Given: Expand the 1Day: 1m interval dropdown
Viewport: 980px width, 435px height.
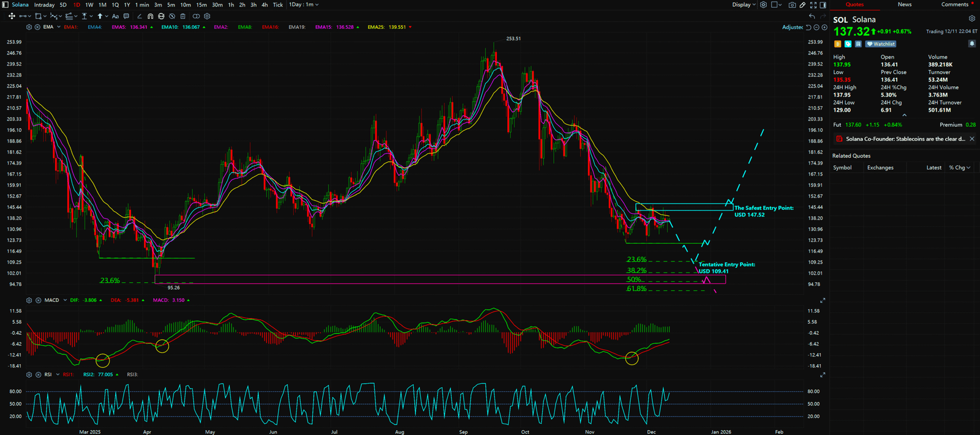Looking at the screenshot, I should (304, 5).
